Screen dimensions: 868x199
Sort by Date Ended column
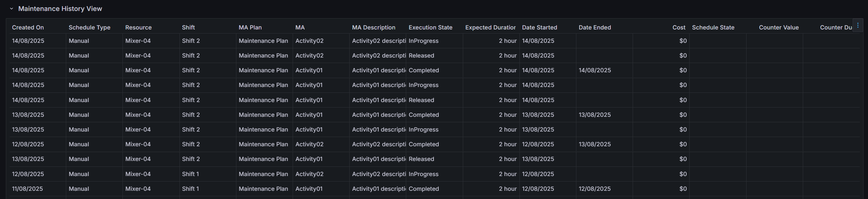(595, 27)
